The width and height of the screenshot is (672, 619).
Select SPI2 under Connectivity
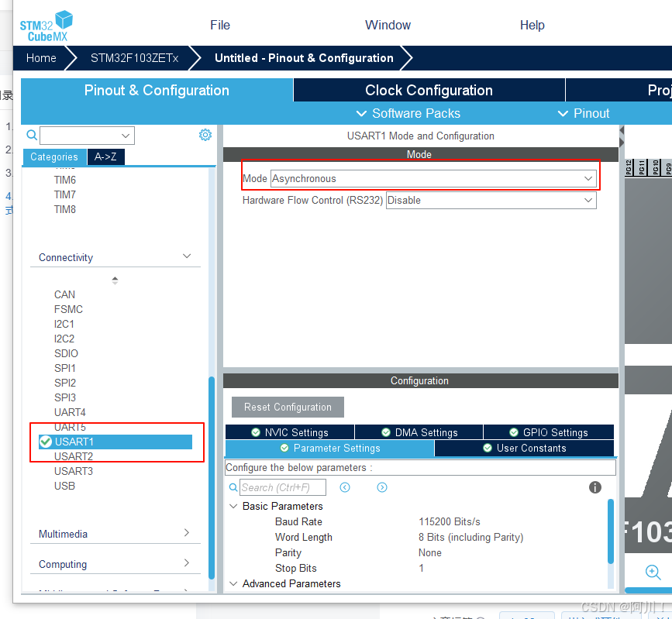click(64, 383)
